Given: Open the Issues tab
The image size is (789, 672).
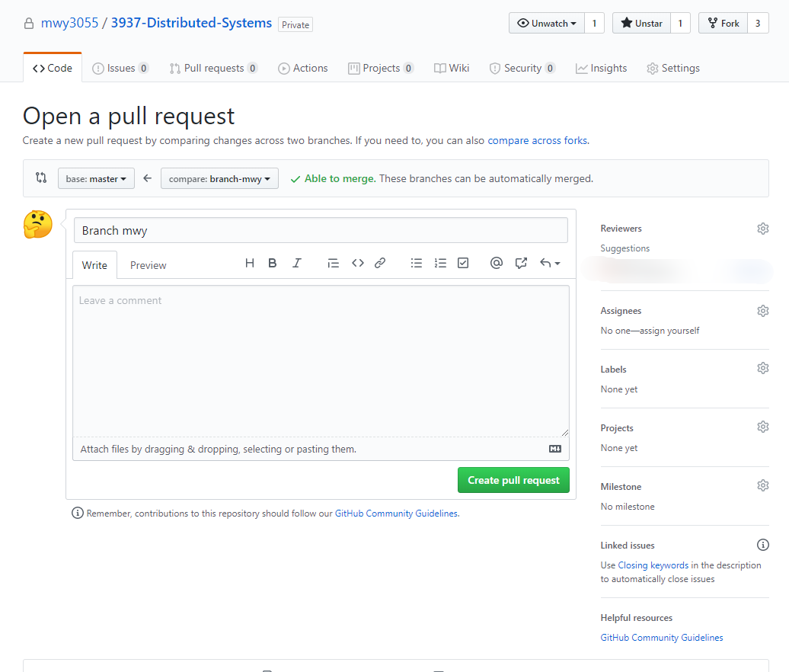Looking at the screenshot, I should pos(120,68).
